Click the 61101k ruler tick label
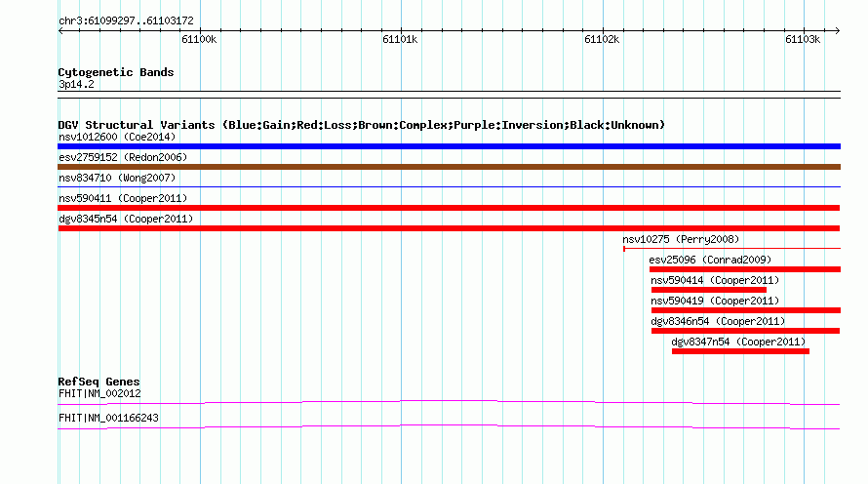The image size is (868, 484). pyautogui.click(x=400, y=39)
